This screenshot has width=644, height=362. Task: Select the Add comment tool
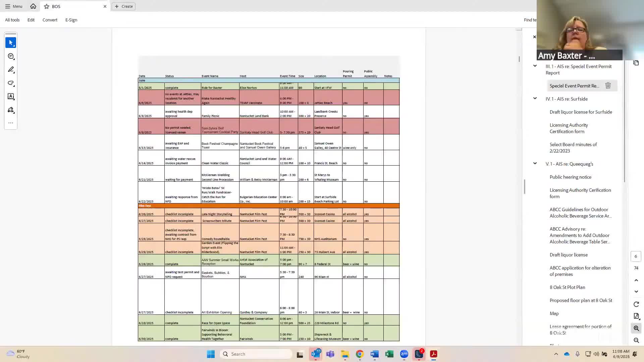point(11,56)
